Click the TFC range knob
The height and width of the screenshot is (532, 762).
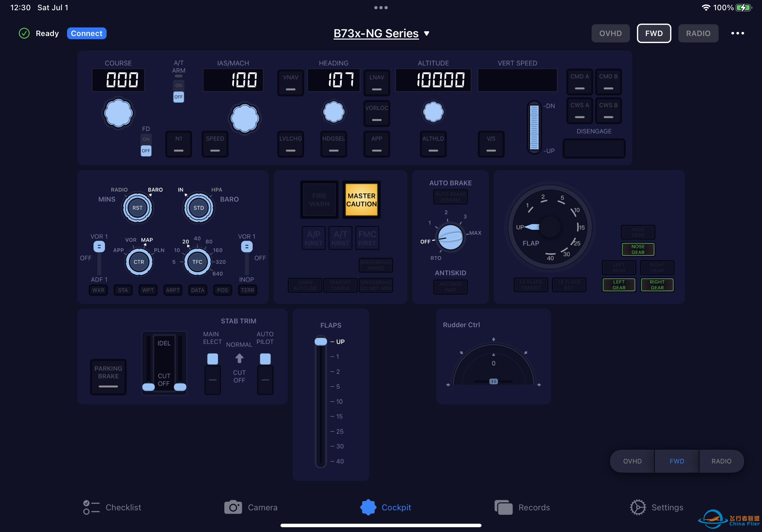pos(197,262)
